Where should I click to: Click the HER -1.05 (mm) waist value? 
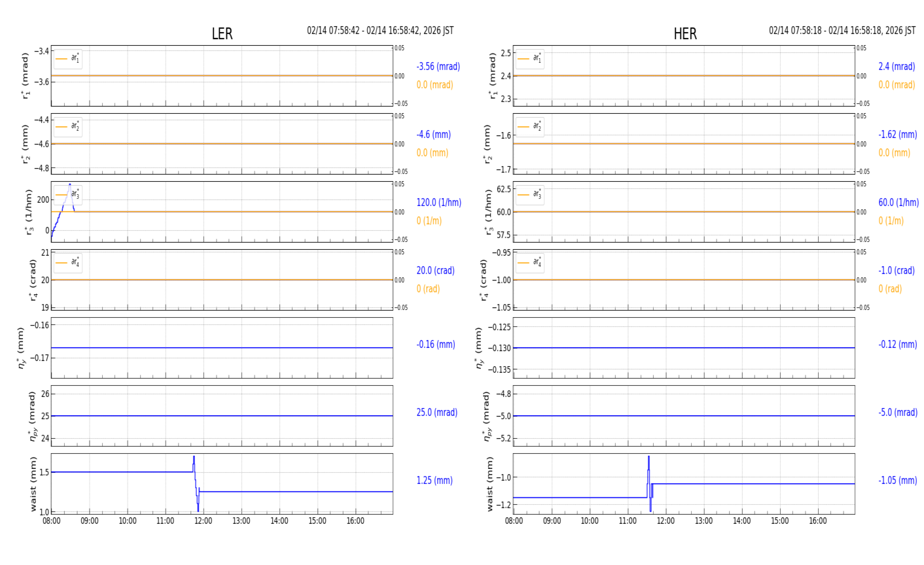point(897,481)
